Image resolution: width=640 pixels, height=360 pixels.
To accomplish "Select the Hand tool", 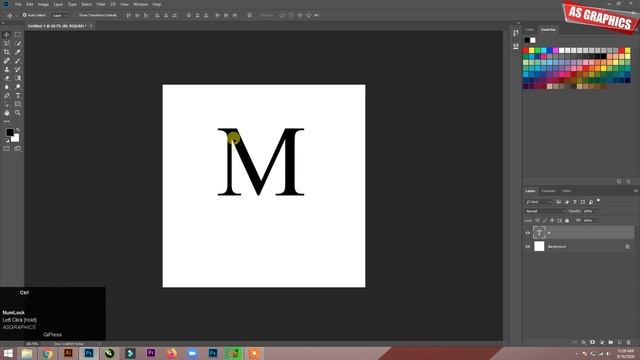I will 7,113.
